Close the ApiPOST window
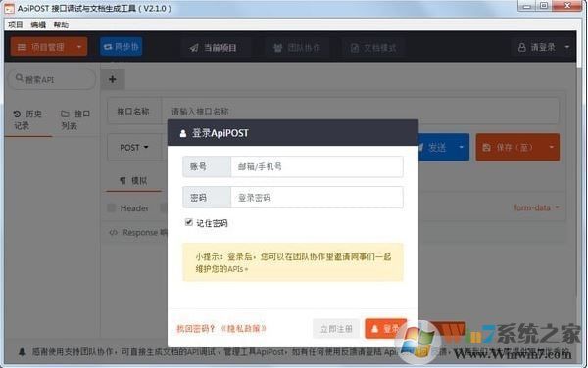This screenshot has width=588, height=368. coord(567,6)
